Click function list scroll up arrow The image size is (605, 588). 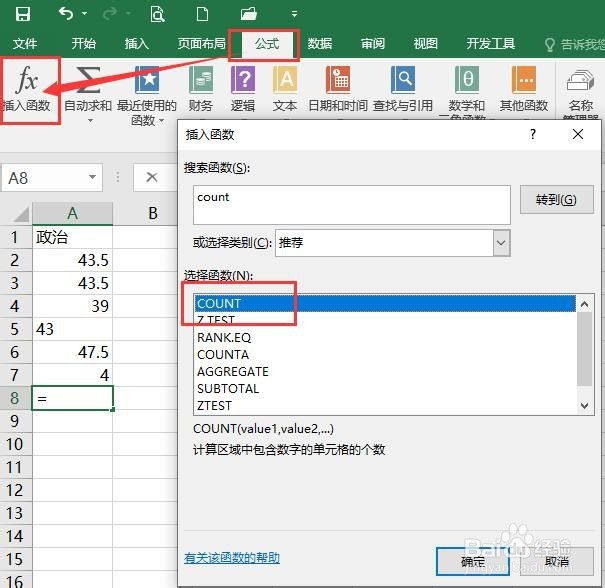[585, 304]
